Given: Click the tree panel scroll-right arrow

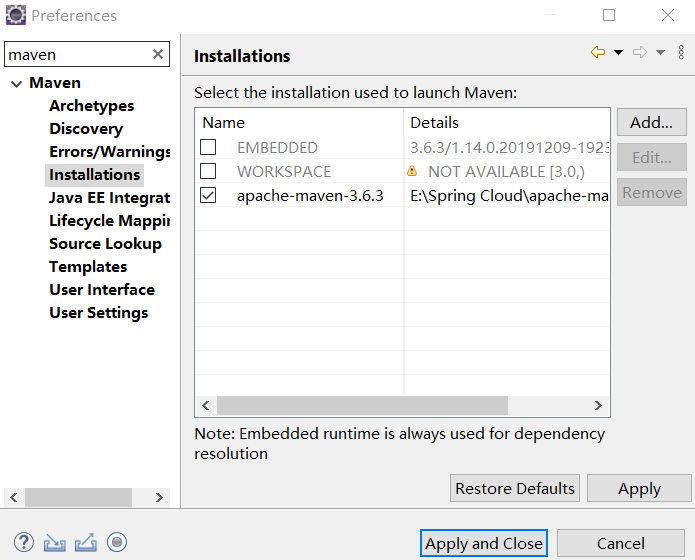Looking at the screenshot, I should (x=159, y=497).
